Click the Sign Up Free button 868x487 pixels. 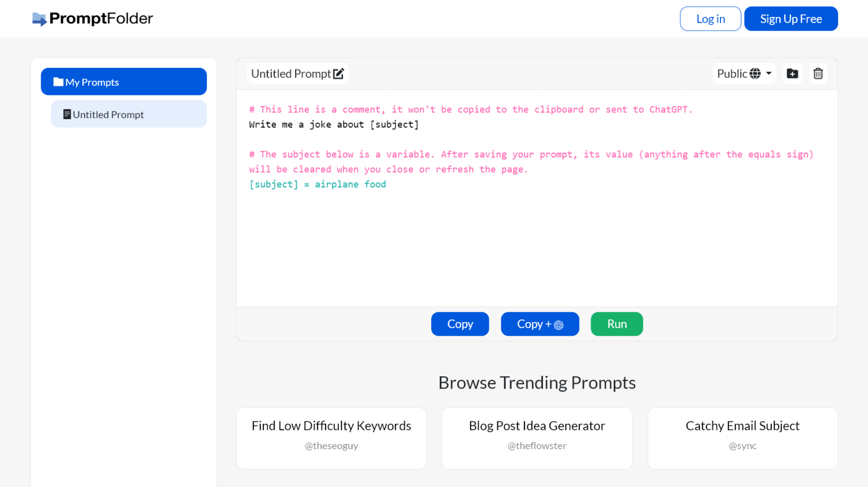(791, 18)
